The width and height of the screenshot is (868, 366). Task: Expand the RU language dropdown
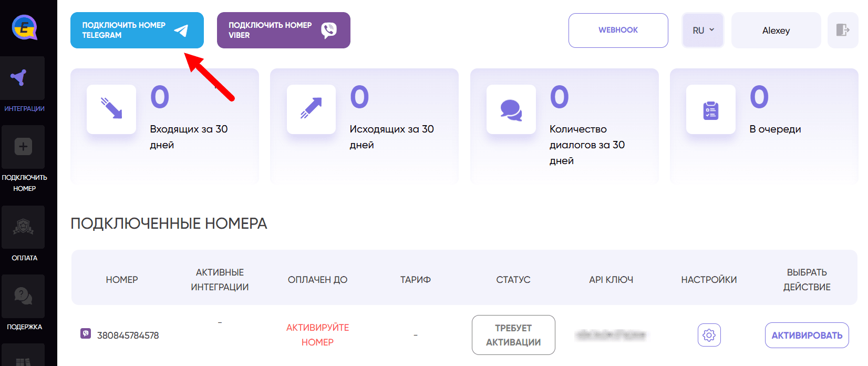703,30
